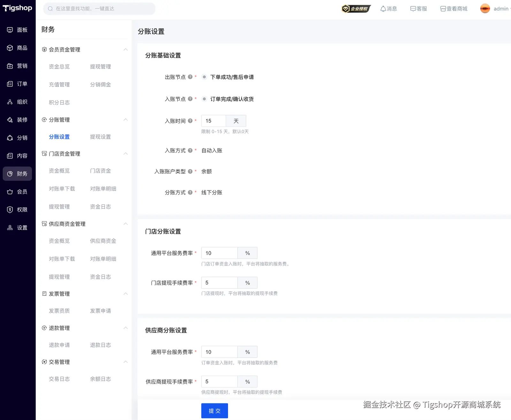Image resolution: width=511 pixels, height=420 pixels.
Task: Go to 发票资质
Action: click(59, 311)
